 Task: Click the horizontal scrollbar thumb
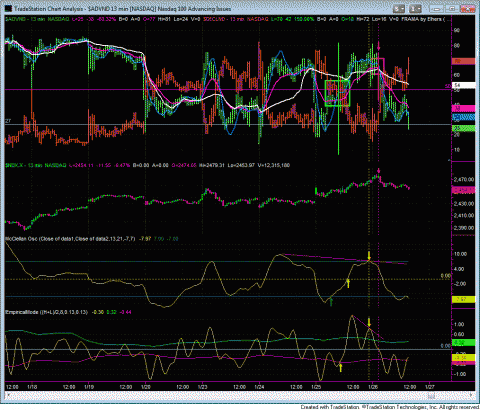tap(432, 396)
